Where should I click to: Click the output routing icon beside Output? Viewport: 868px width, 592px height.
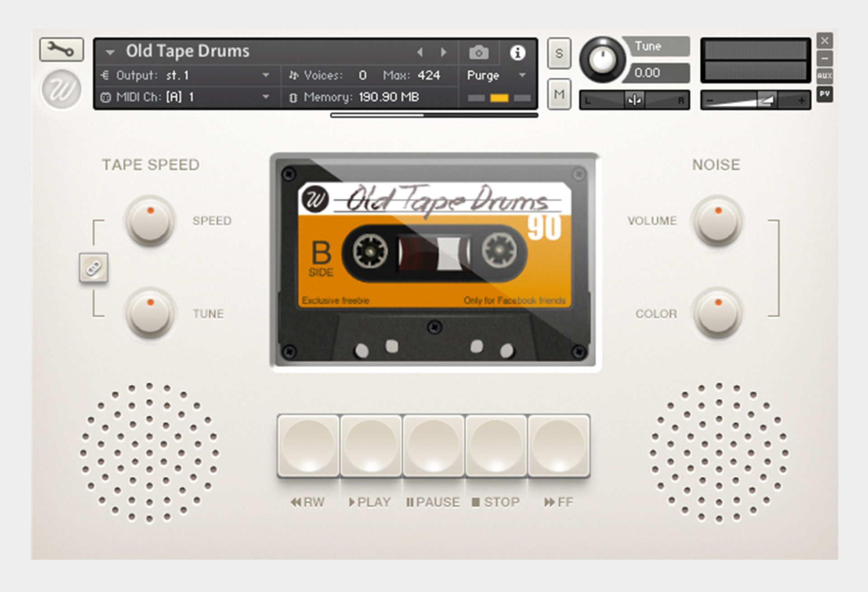[105, 75]
